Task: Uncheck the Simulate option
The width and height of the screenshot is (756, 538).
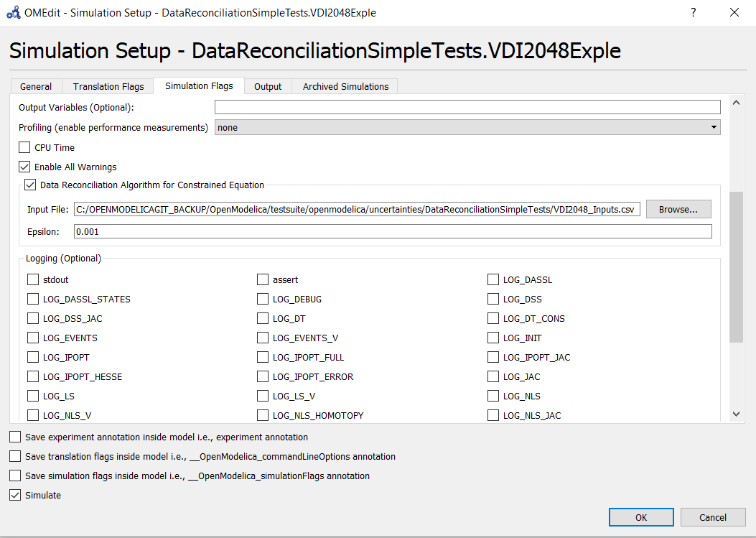Action: pos(14,495)
